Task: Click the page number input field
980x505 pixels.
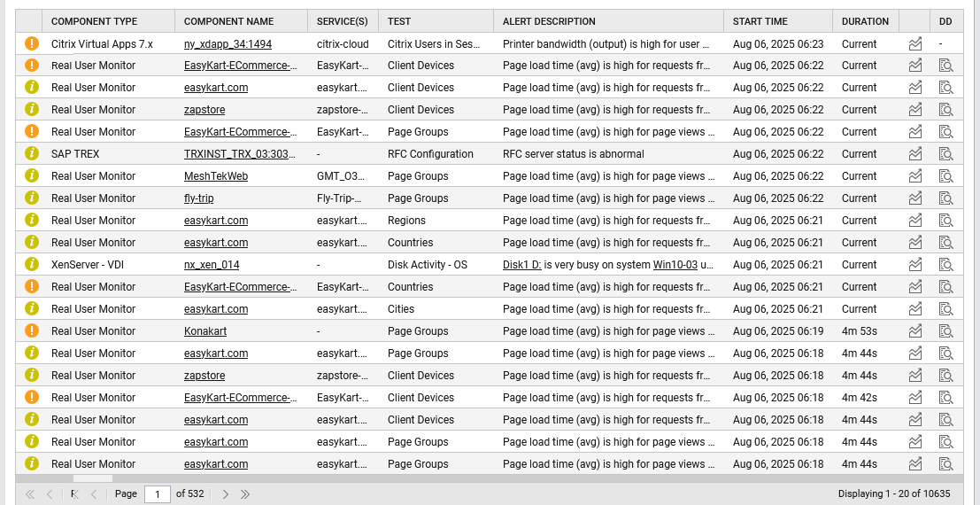Action: pyautogui.click(x=157, y=493)
